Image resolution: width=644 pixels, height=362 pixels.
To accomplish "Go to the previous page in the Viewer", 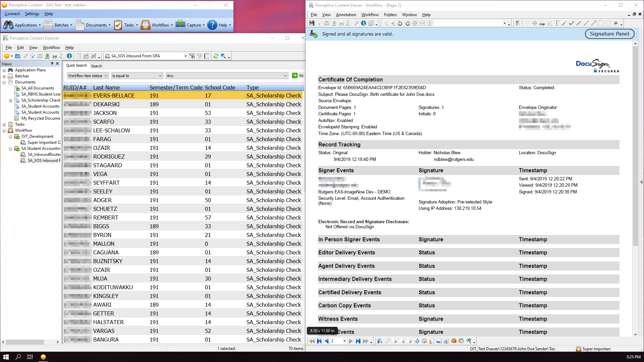I will [x=326, y=341].
